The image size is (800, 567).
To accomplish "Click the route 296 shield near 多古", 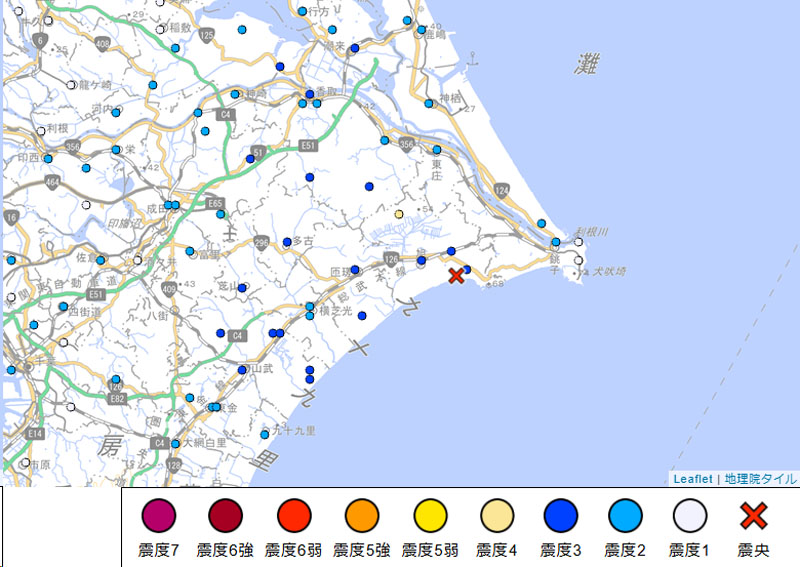I will click(261, 243).
